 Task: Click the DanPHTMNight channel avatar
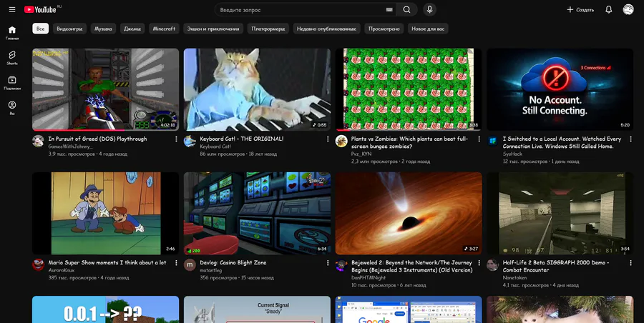point(341,264)
